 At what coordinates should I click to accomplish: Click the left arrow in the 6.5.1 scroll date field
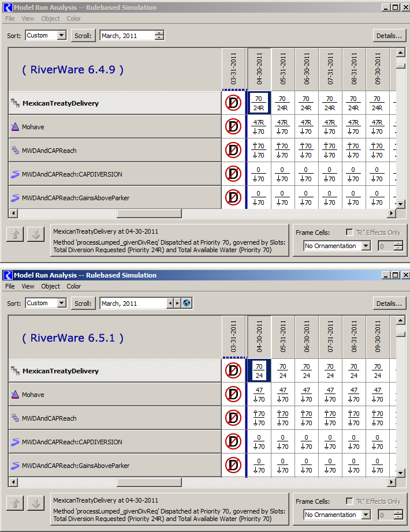tap(170, 303)
